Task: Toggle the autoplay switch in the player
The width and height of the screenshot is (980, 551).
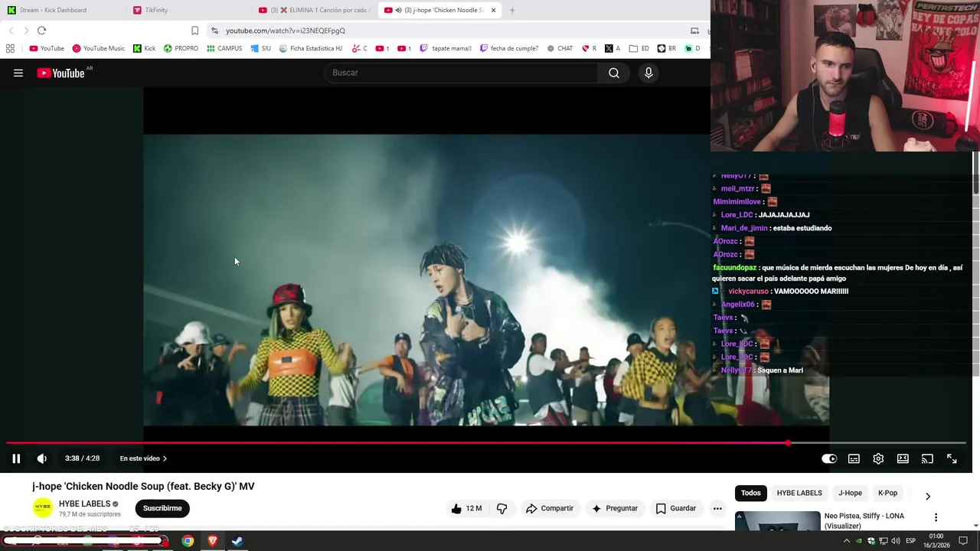Action: click(x=829, y=458)
